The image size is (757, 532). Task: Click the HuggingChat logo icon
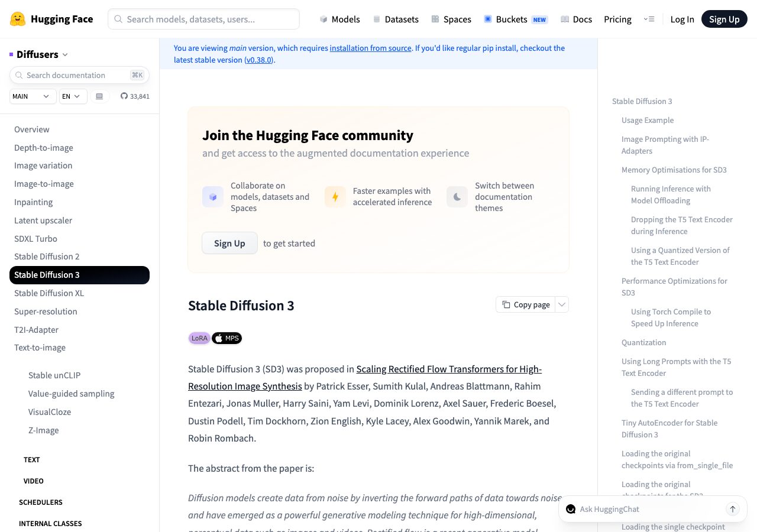(571, 509)
